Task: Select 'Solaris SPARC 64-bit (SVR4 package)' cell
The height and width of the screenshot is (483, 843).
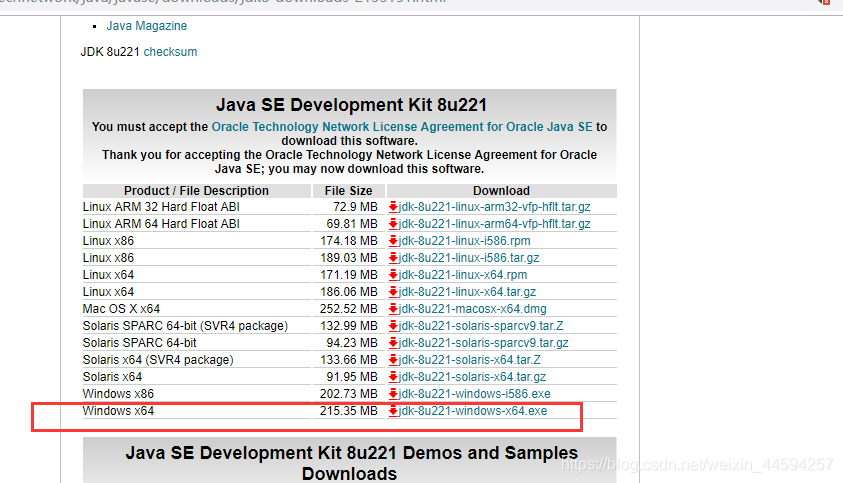Action: click(197, 326)
